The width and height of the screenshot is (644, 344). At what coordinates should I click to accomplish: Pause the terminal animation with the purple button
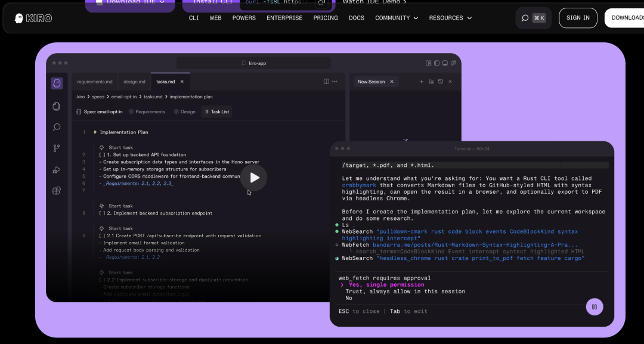coord(595,306)
